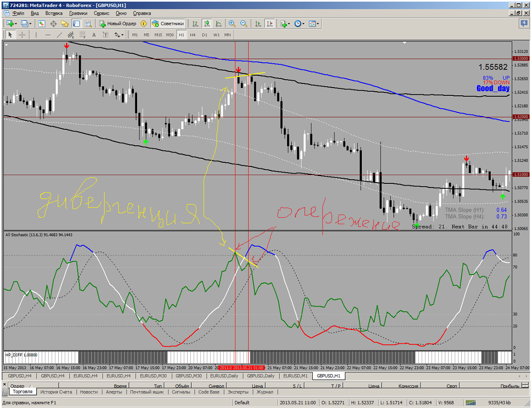The image size is (532, 408).
Task: Switch to EURUSD,M1 chart tab
Action: [295, 376]
